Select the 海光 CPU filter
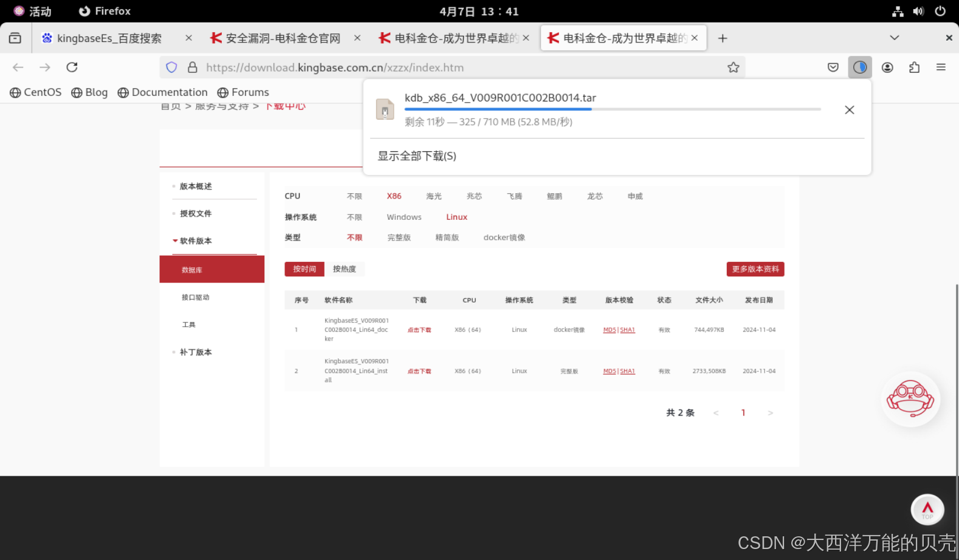This screenshot has width=959, height=560. point(434,196)
